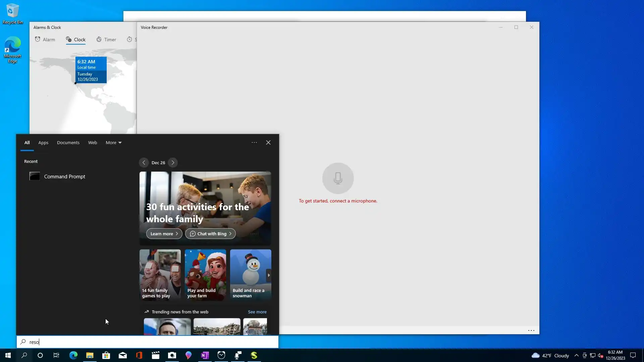The image size is (644, 362).
Task: Open Build and race a snowman card
Action: (x=250, y=275)
